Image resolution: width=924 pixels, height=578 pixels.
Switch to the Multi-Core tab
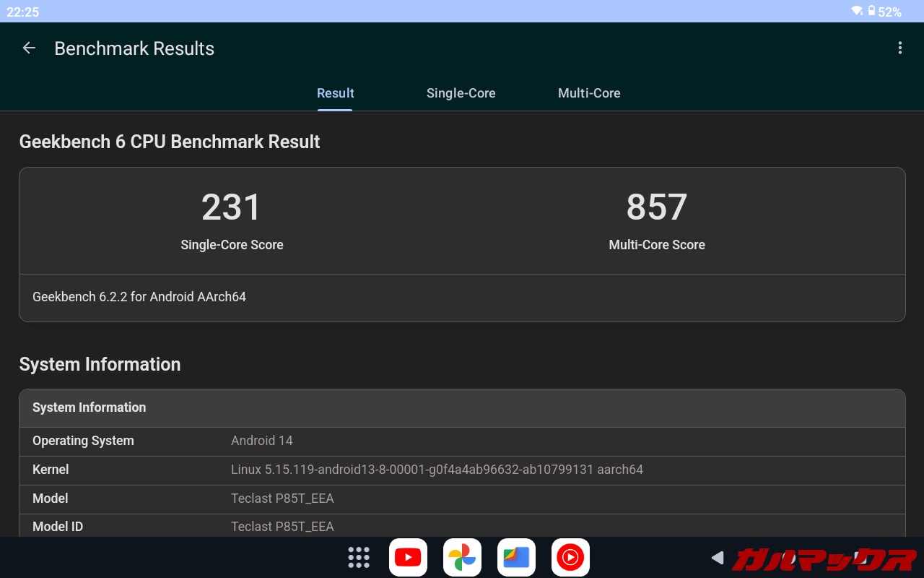[589, 93]
